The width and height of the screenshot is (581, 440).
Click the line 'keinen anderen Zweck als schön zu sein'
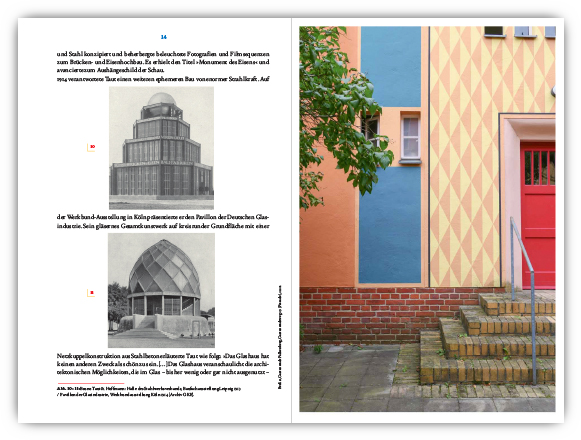(x=163, y=364)
